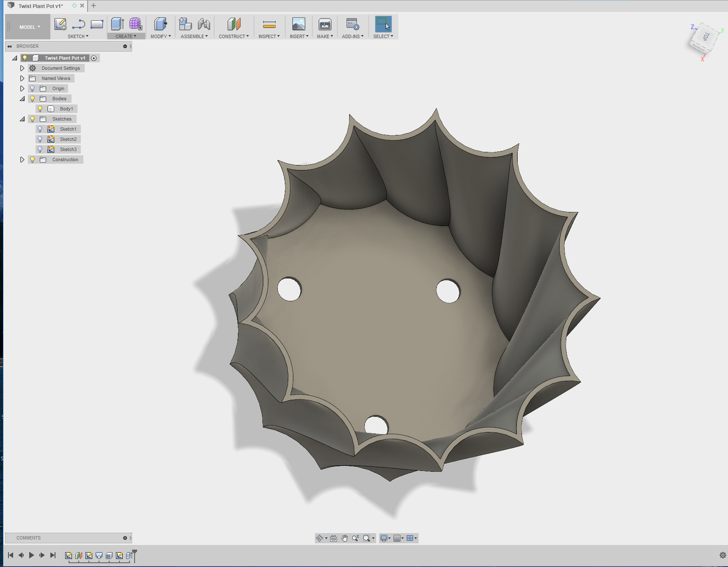Click the New Component assemble icon
728x567 pixels.
185,24
